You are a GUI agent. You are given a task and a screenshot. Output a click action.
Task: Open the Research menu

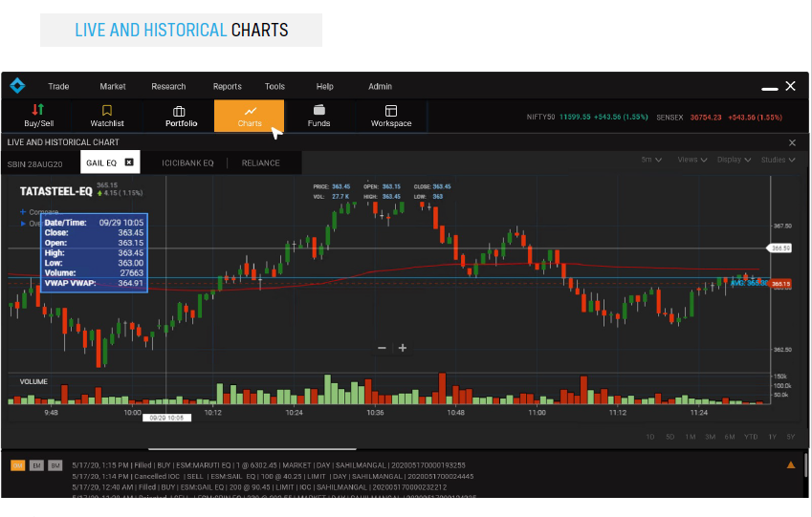(168, 86)
